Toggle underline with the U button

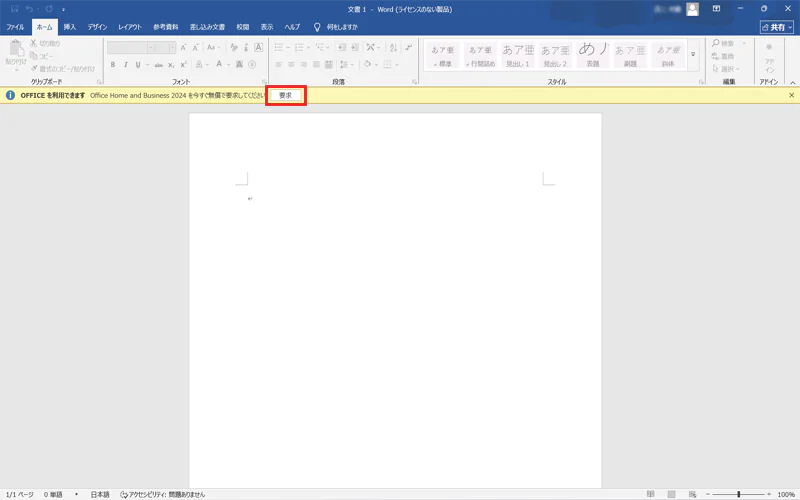(x=138, y=65)
